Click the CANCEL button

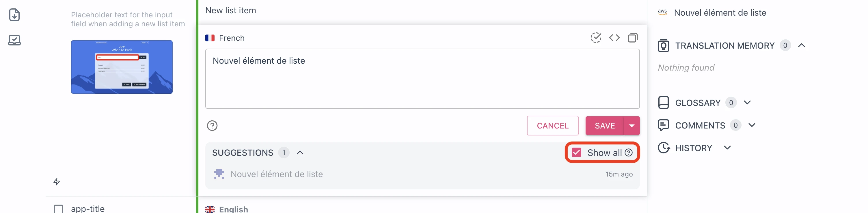pyautogui.click(x=553, y=126)
